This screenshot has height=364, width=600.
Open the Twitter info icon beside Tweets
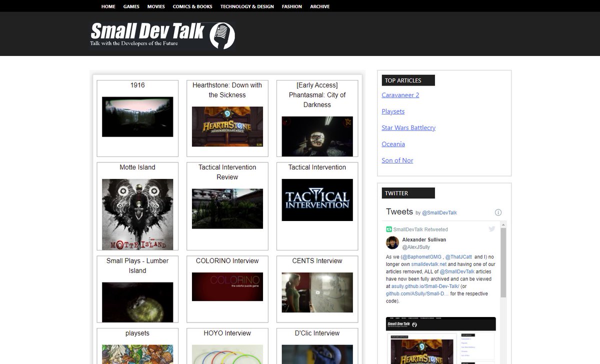click(x=498, y=212)
